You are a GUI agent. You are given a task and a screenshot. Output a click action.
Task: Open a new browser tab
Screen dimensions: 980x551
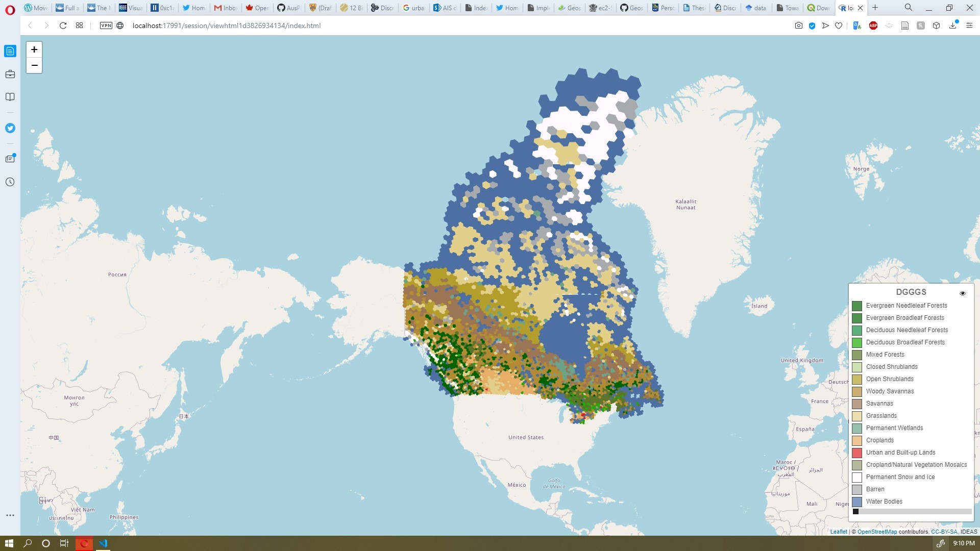875,8
